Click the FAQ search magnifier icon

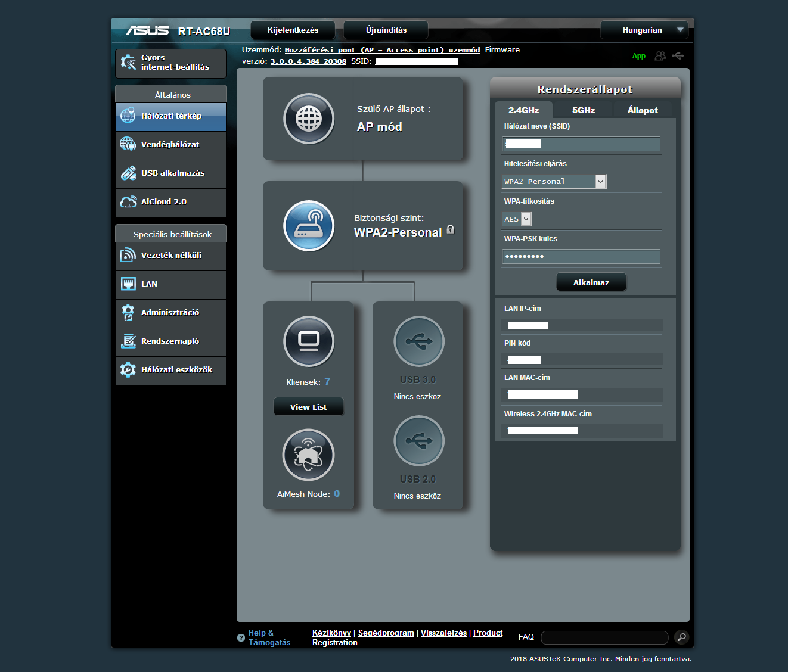tap(681, 637)
